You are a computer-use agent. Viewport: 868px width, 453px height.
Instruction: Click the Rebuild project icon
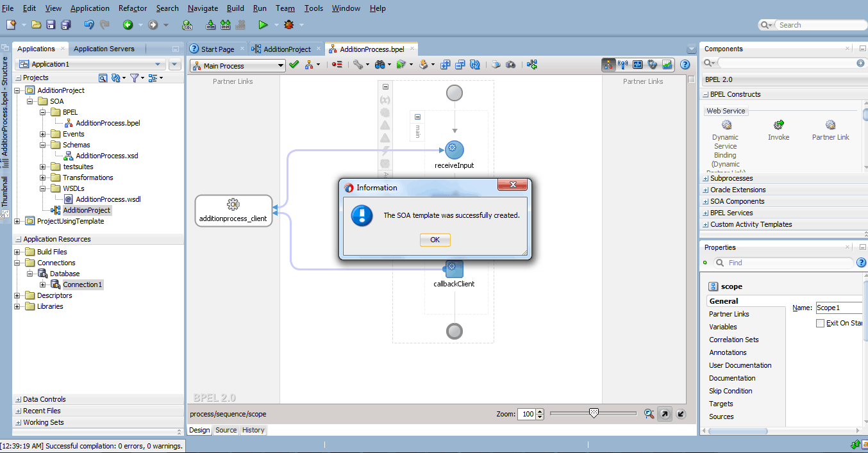pos(225,24)
